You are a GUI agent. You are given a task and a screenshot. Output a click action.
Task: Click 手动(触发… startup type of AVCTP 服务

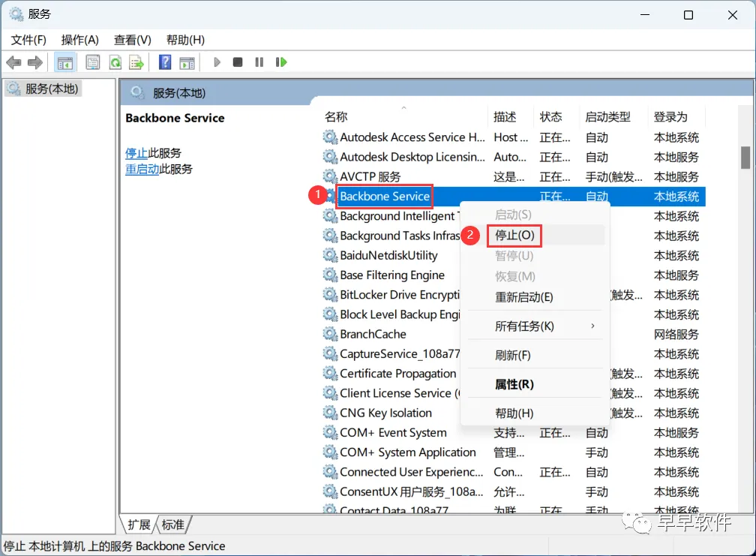613,177
